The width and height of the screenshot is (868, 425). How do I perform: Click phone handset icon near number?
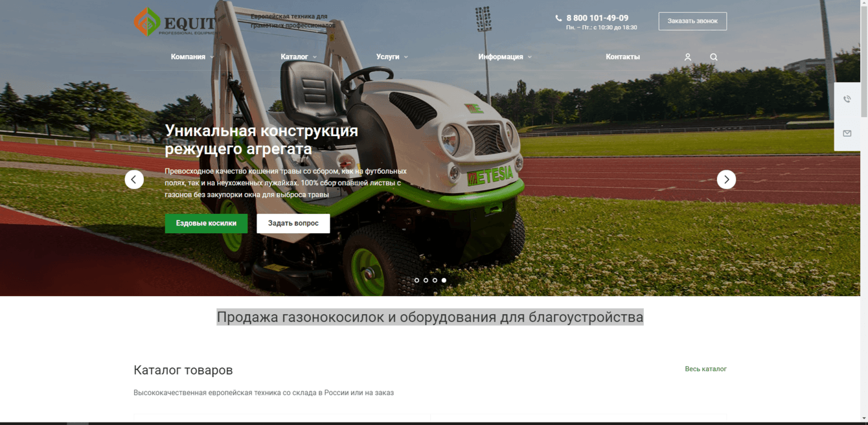pos(558,18)
